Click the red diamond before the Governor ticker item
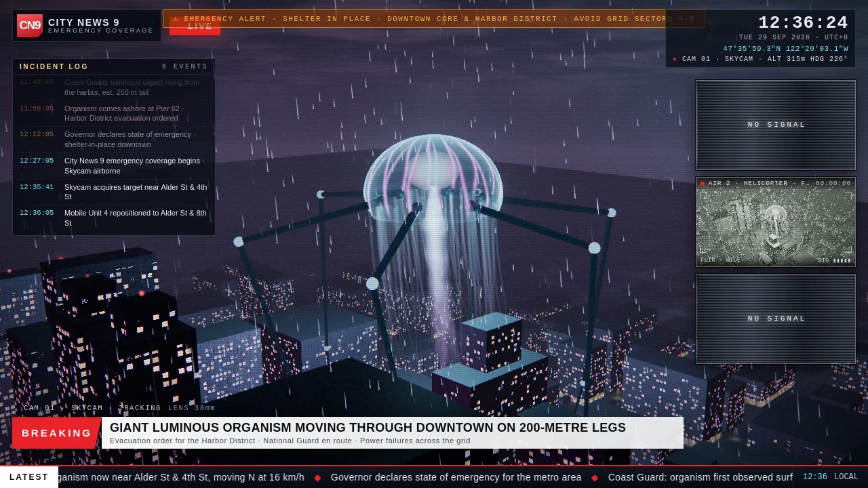 [x=317, y=478]
